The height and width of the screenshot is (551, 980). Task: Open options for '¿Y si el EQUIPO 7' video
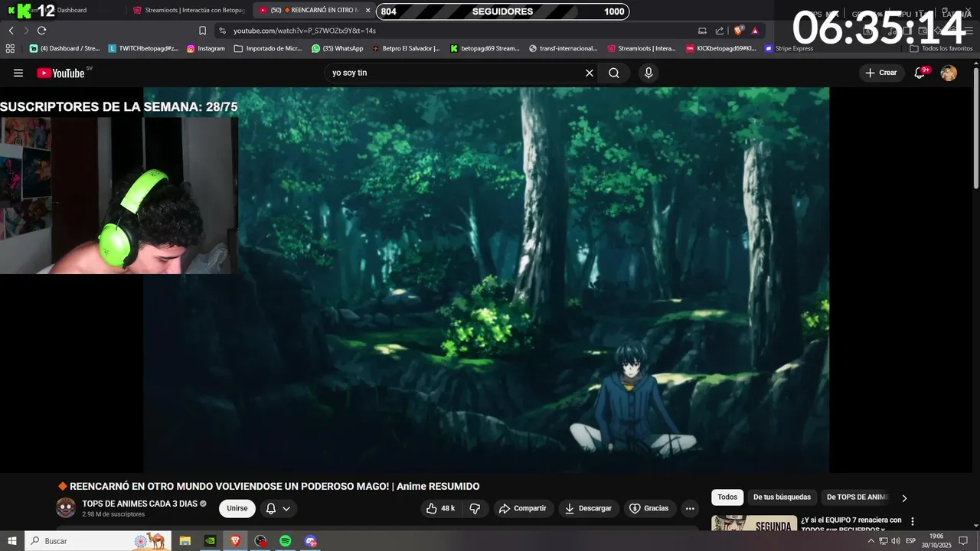pyautogui.click(x=912, y=521)
